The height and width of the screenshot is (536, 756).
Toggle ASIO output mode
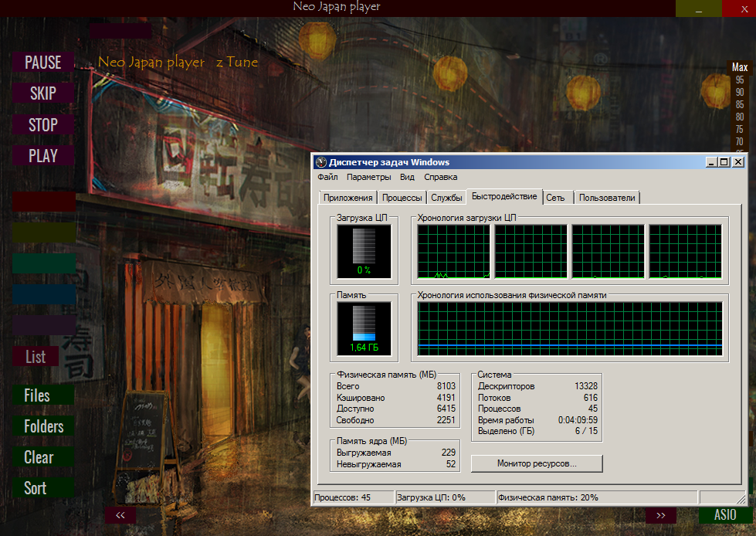(725, 515)
